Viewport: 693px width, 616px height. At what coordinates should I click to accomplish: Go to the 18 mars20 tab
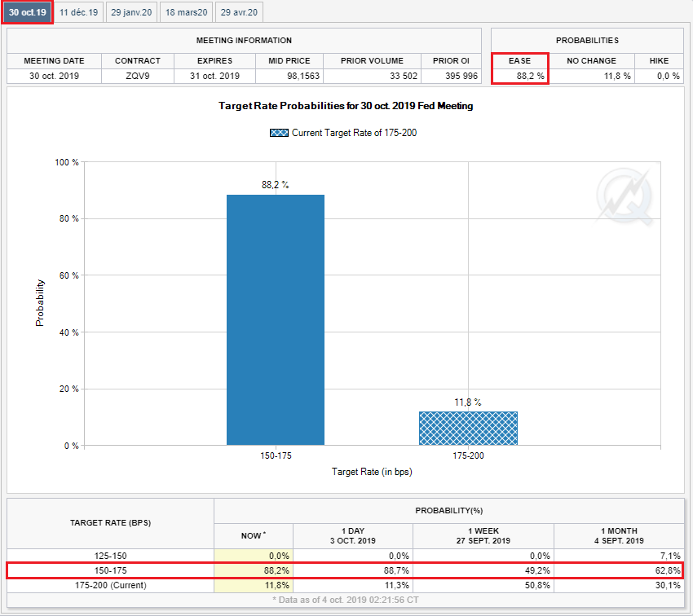pos(186,12)
